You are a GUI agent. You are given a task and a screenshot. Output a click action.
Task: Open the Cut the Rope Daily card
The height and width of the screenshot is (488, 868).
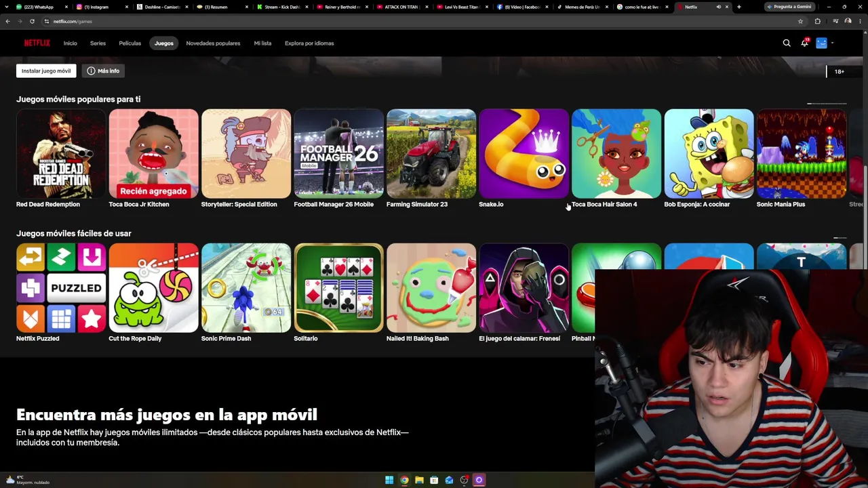[x=153, y=287]
